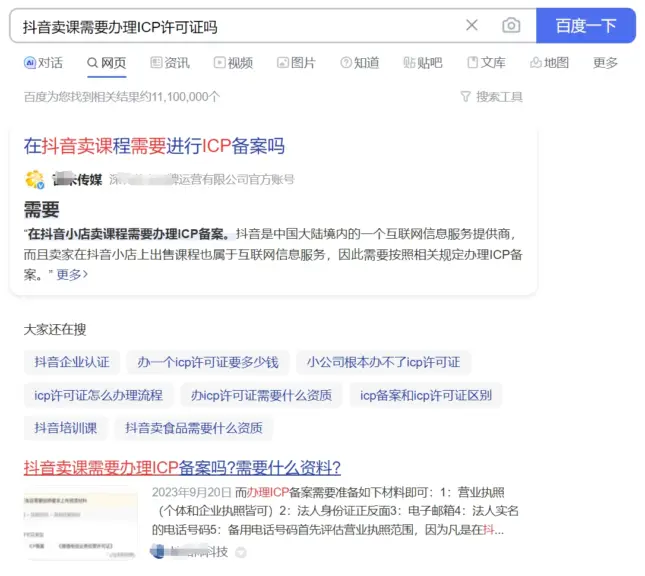Click the second result's thumbnail image
The image size is (645, 576).
point(81,523)
